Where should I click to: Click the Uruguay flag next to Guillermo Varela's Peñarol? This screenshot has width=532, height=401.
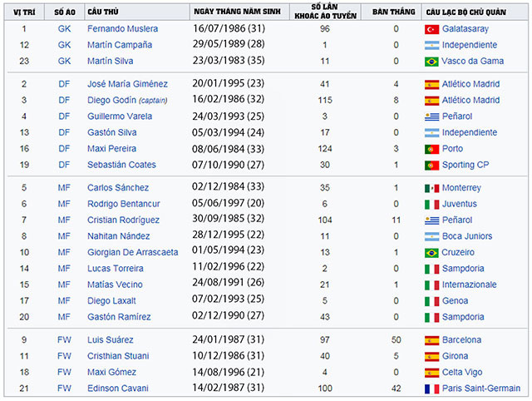[431, 116]
